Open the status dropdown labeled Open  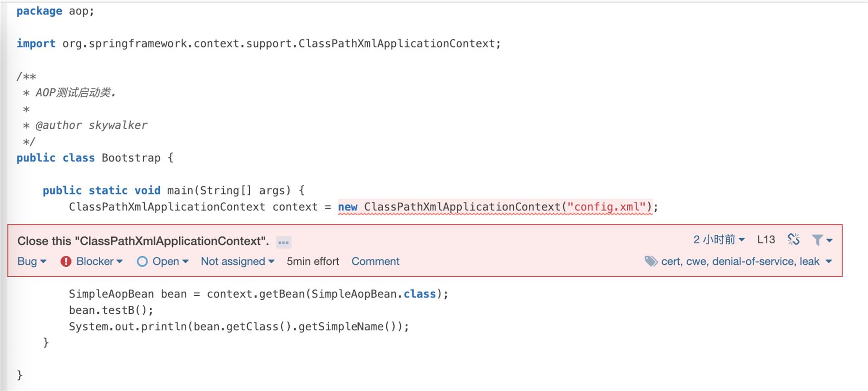click(x=170, y=261)
